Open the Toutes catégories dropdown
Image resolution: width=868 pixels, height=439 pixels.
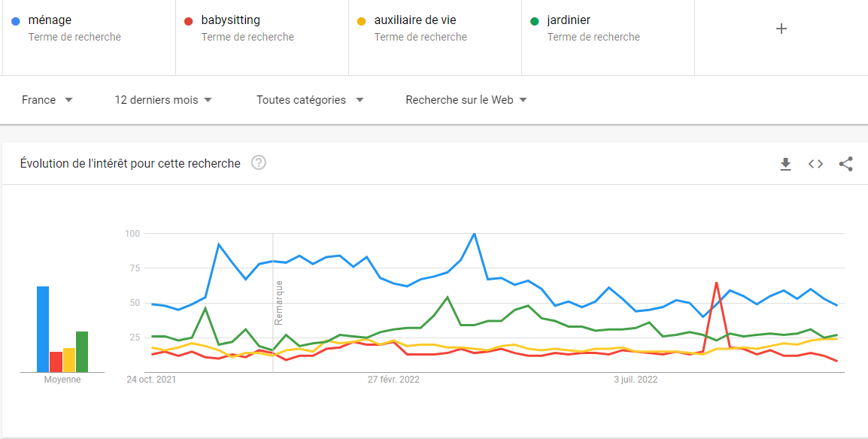click(309, 100)
